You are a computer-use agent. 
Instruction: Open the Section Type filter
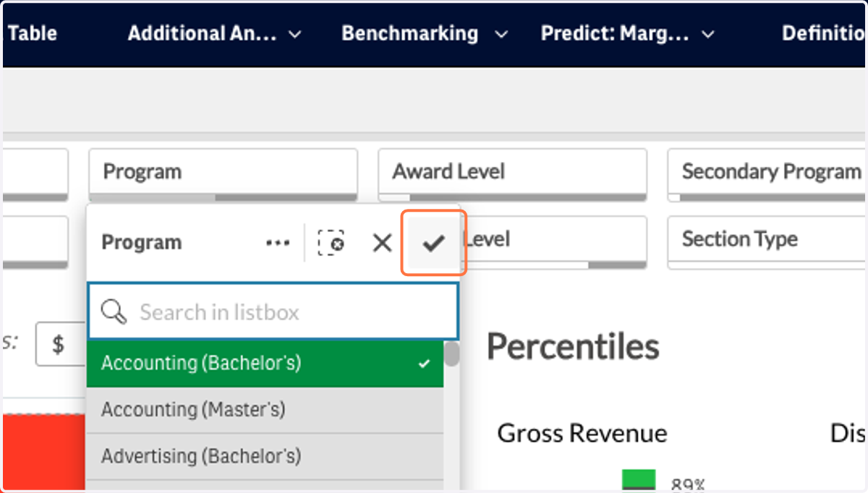pos(767,242)
